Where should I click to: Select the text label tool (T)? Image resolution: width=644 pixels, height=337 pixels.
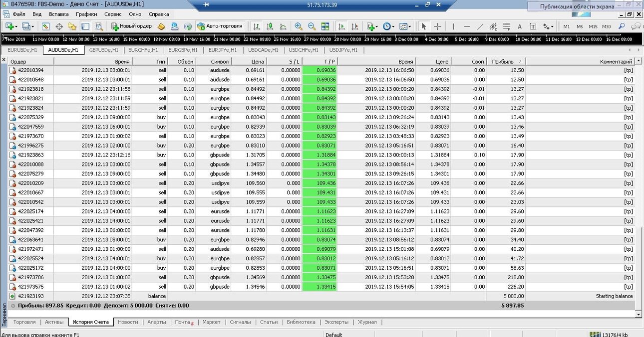point(533,26)
